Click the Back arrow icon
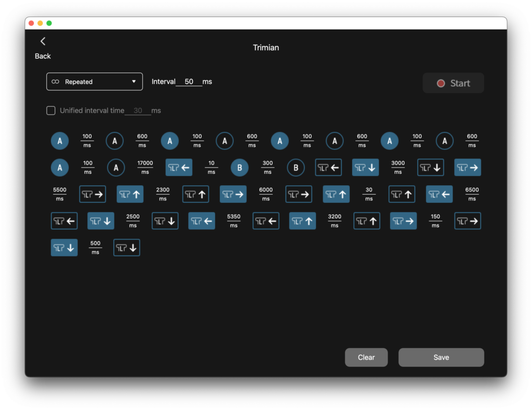The width and height of the screenshot is (532, 410). click(x=43, y=42)
